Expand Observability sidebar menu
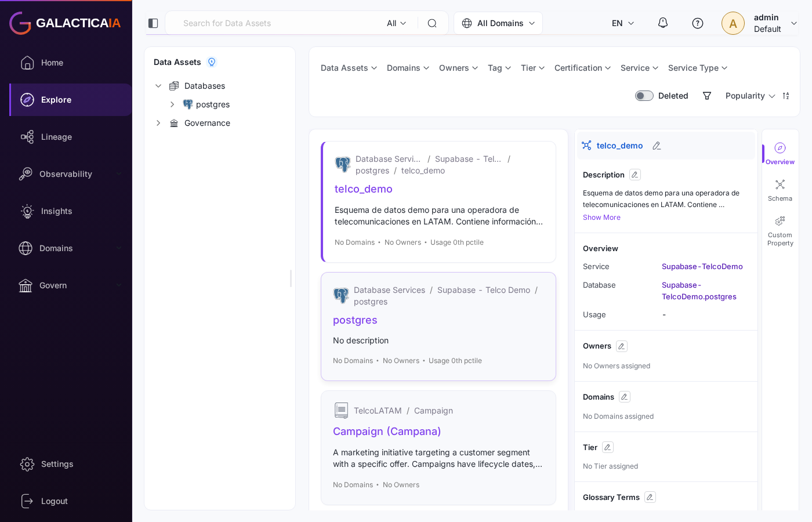The width and height of the screenshot is (812, 522). tap(71, 174)
